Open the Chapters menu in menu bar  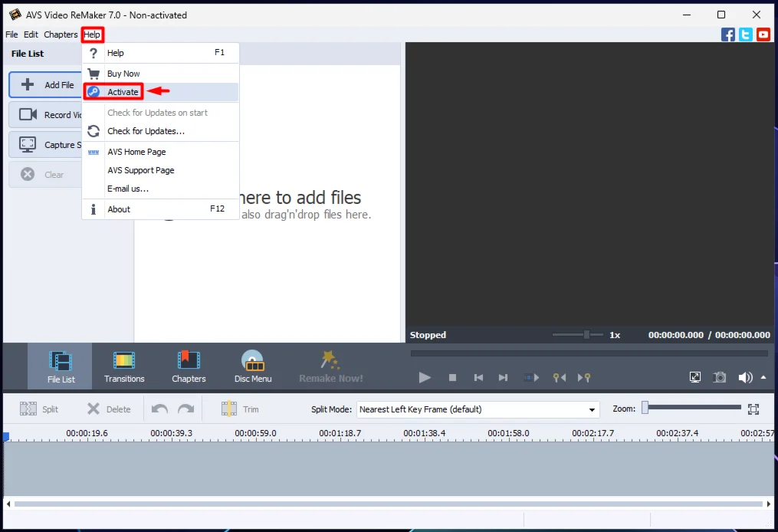tap(61, 34)
